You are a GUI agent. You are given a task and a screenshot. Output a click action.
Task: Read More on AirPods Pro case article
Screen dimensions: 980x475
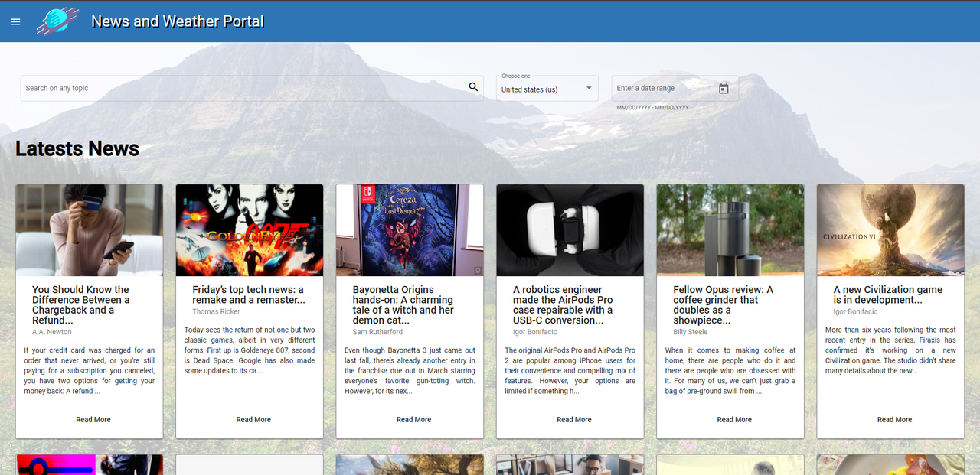coord(574,420)
